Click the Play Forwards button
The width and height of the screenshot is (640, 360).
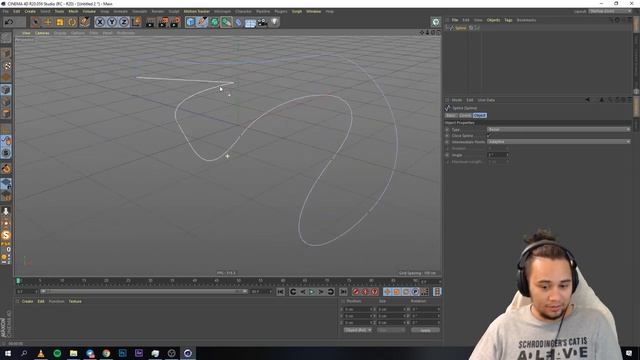(x=312, y=292)
